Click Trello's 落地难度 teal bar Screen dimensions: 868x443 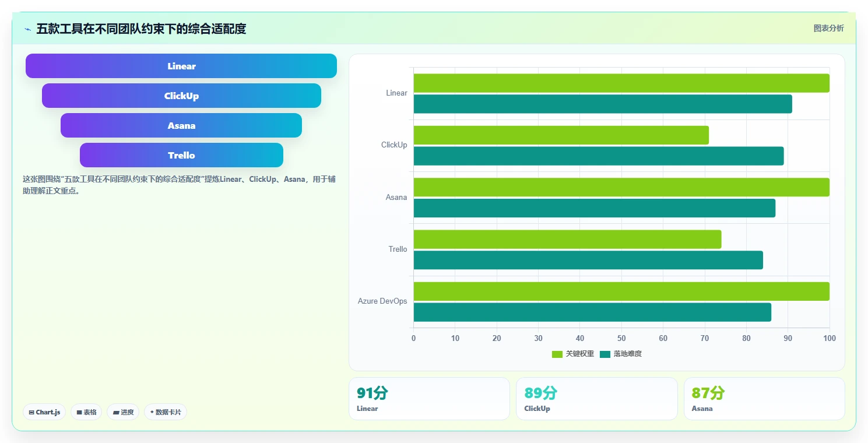pos(588,260)
